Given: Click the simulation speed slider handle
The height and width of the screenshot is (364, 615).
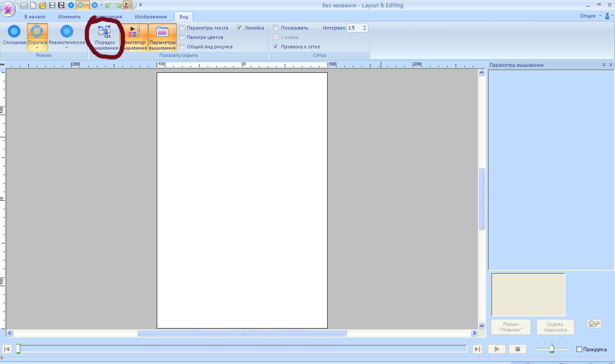Looking at the screenshot, I should [552, 349].
